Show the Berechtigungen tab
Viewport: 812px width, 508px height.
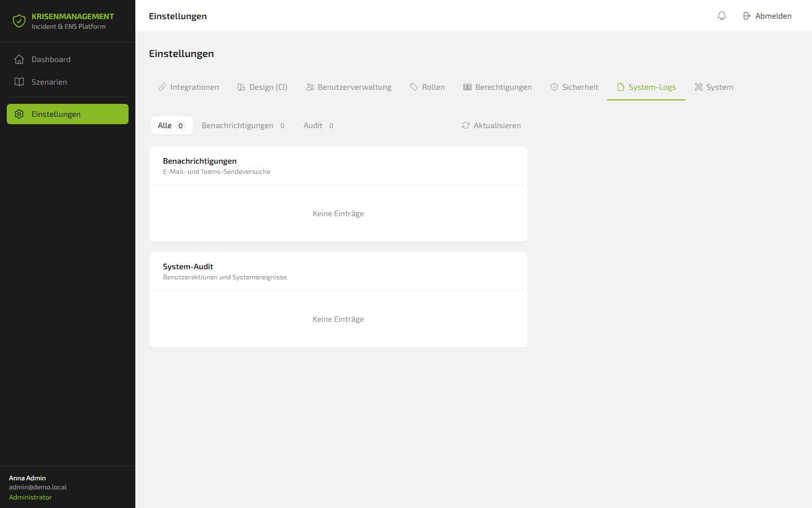tap(497, 87)
